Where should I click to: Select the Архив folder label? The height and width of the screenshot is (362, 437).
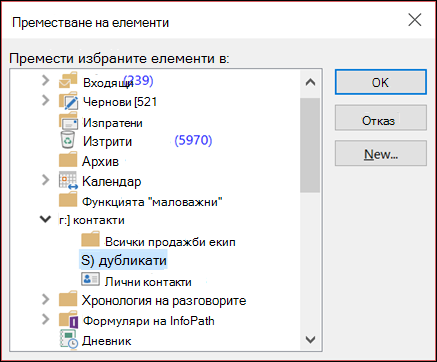coord(100,161)
